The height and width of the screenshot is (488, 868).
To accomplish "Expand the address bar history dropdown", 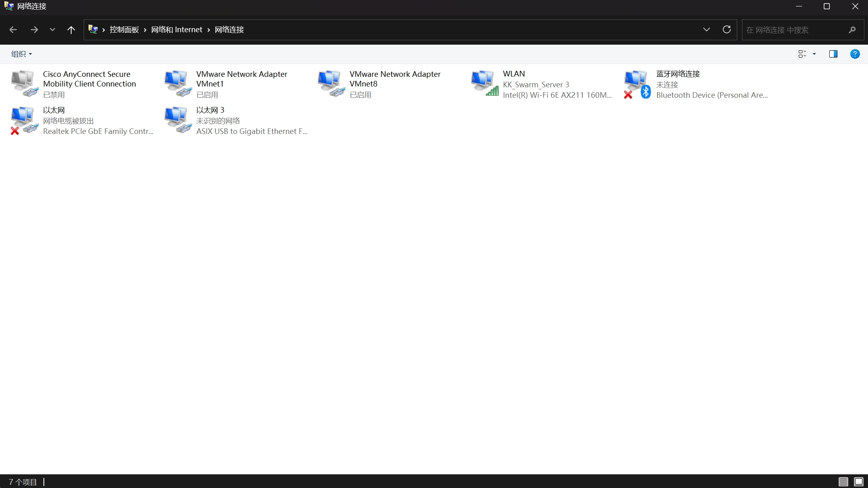I will [706, 29].
